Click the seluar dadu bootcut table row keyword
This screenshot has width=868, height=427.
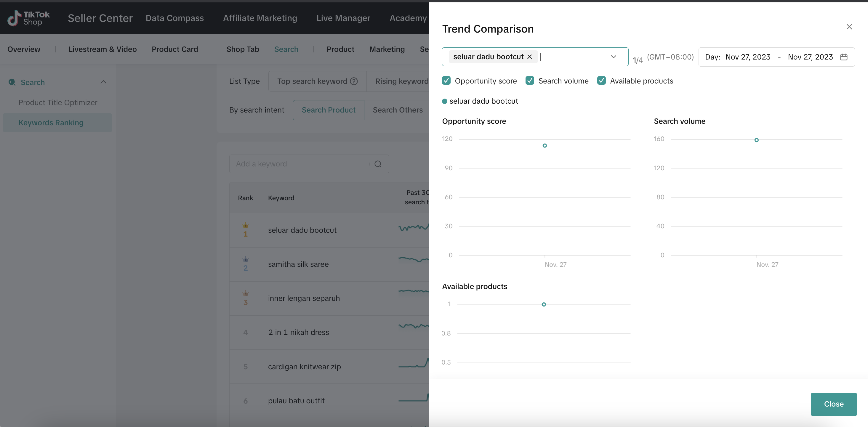click(x=302, y=230)
